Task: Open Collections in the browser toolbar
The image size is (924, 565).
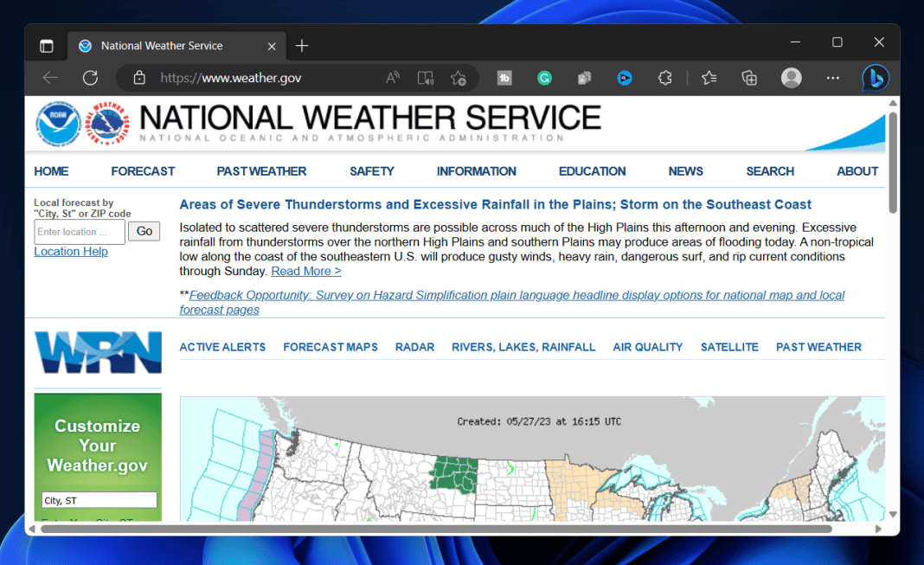Action: click(x=749, y=78)
